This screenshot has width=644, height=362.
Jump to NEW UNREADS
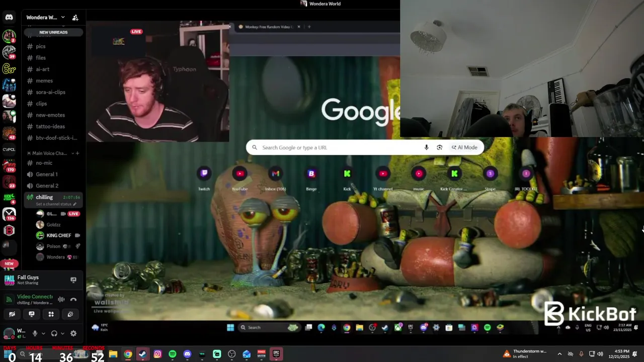53,32
